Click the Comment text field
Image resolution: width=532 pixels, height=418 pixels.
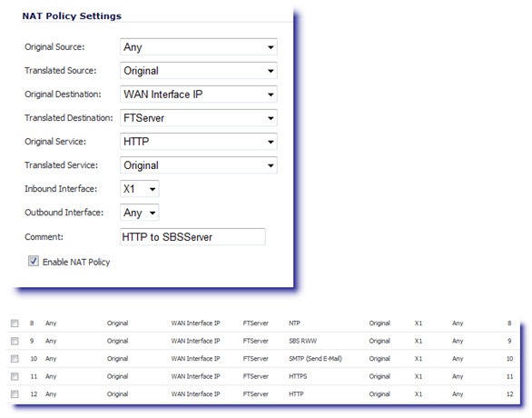click(192, 236)
